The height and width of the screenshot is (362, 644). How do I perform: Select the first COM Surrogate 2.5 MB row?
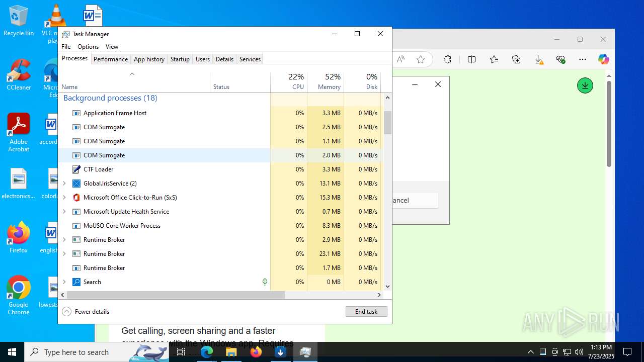click(x=220, y=127)
